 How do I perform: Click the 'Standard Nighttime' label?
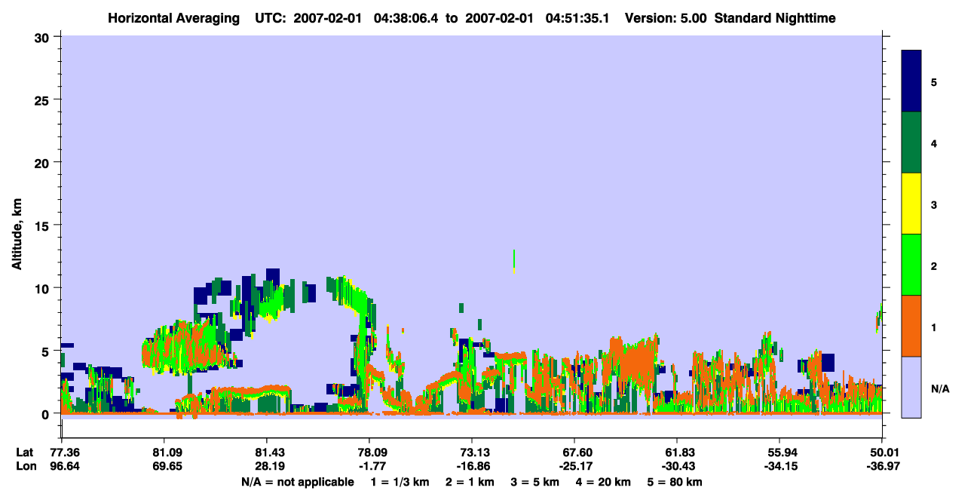click(774, 17)
